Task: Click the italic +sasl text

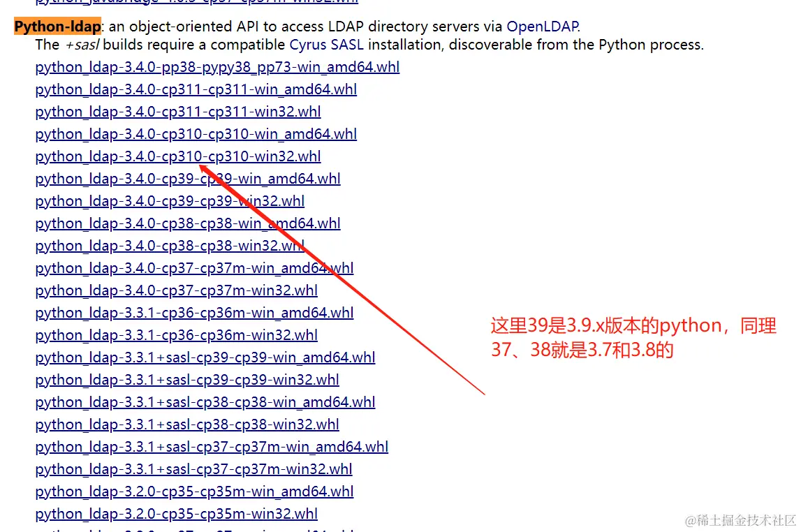Action: [82, 45]
